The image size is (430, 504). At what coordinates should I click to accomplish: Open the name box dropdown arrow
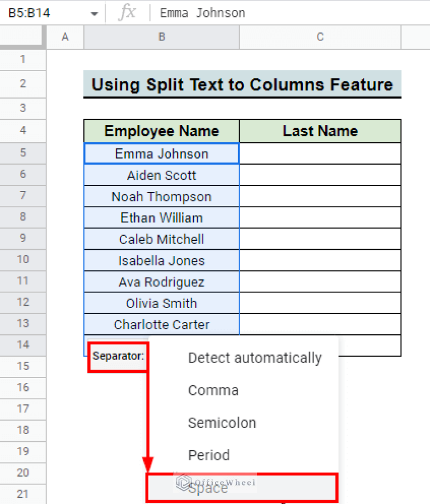coord(94,13)
